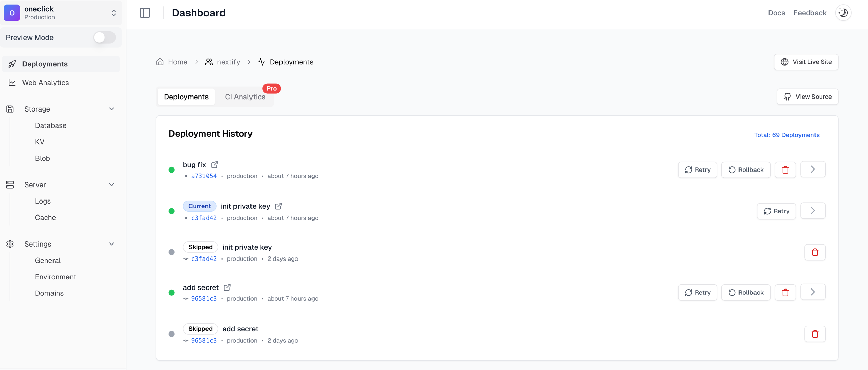
Task: Enable the Preview Mode switch
Action: coord(104,38)
